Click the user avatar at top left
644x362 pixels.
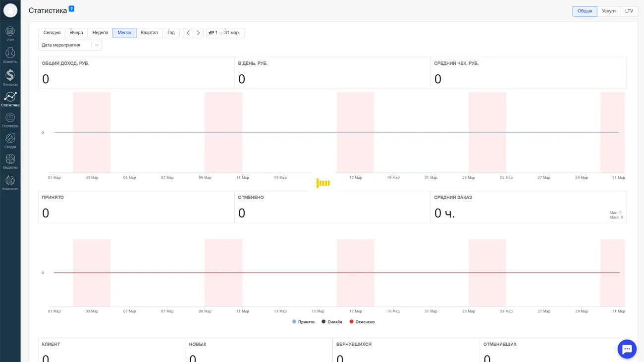point(10,10)
